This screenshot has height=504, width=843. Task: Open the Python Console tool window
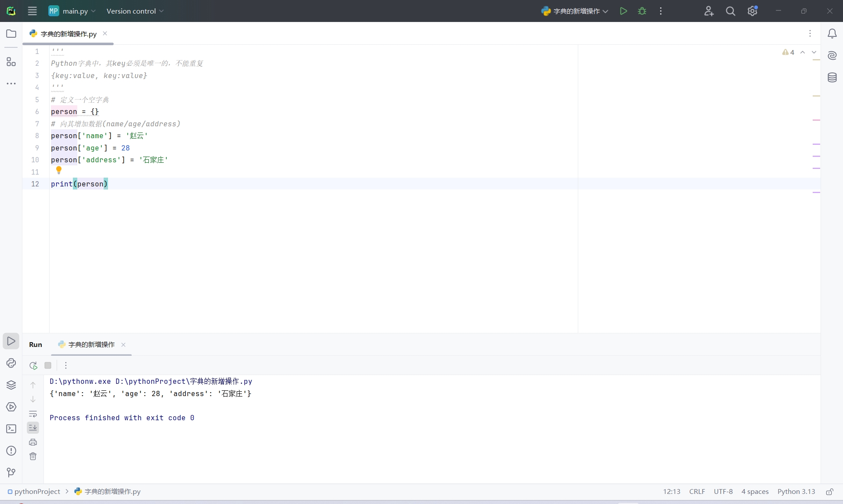pyautogui.click(x=11, y=363)
